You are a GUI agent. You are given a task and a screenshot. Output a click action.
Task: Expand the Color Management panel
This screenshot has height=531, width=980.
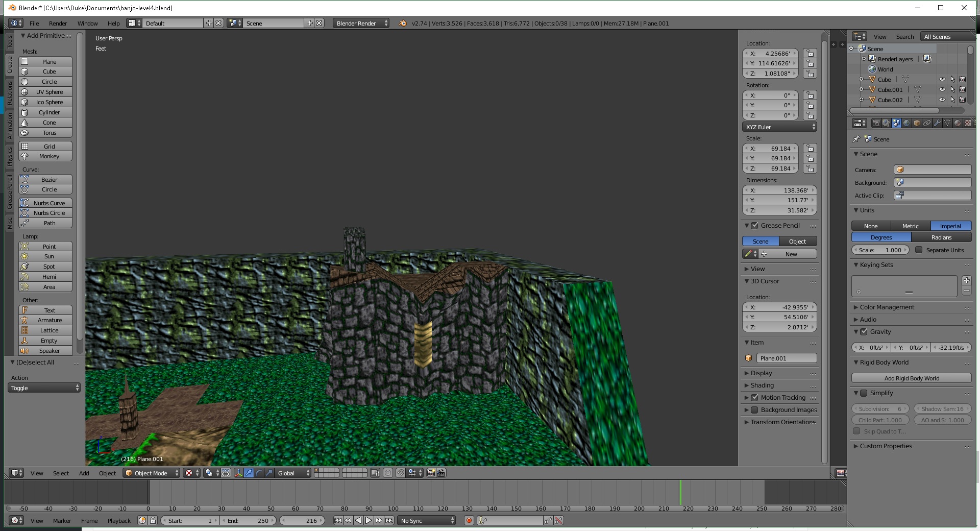(x=887, y=307)
